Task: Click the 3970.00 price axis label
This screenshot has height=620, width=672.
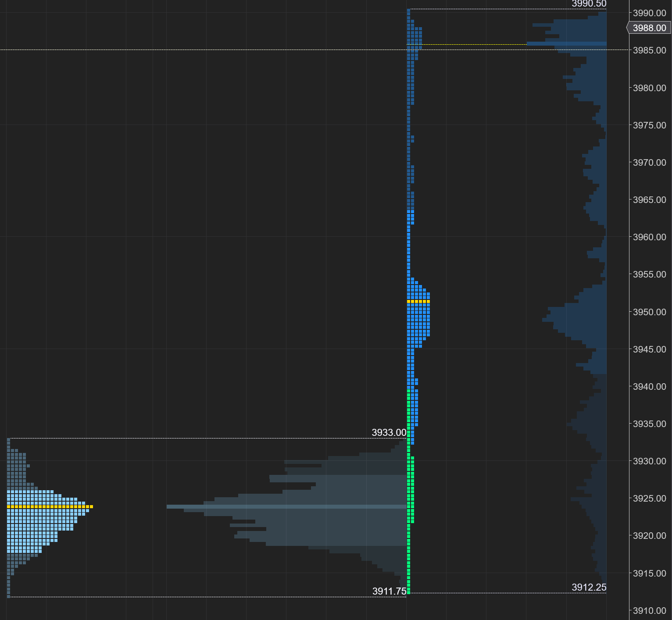Action: pos(649,163)
